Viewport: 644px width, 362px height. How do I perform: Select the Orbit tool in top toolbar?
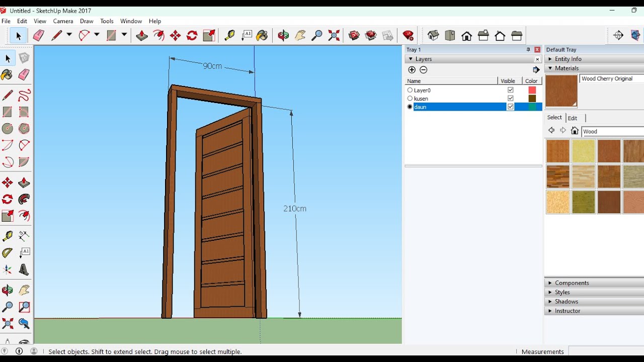point(283,35)
